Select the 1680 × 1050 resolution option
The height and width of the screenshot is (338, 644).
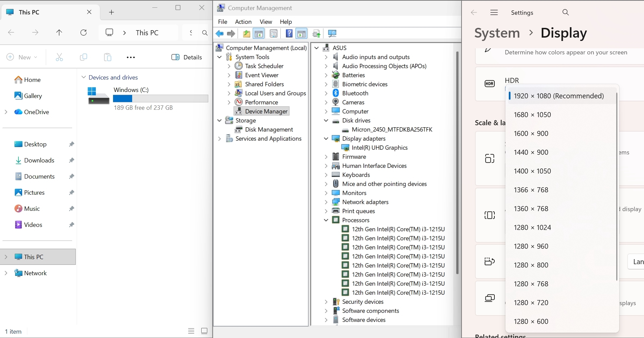click(532, 115)
